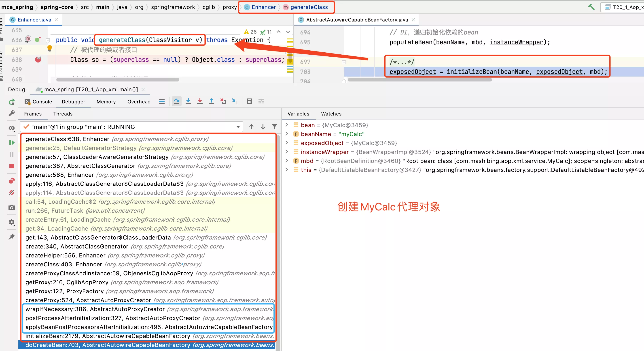Click Drop Frame icon

point(223,101)
